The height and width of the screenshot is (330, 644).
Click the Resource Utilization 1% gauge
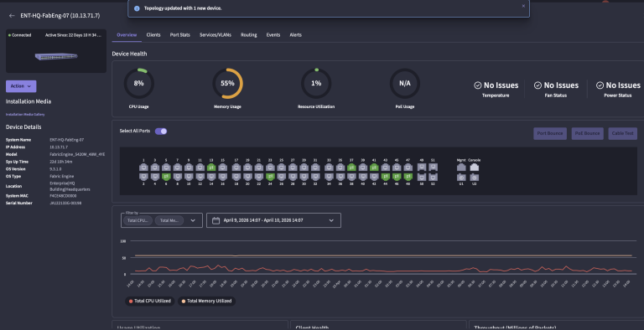[x=316, y=83]
